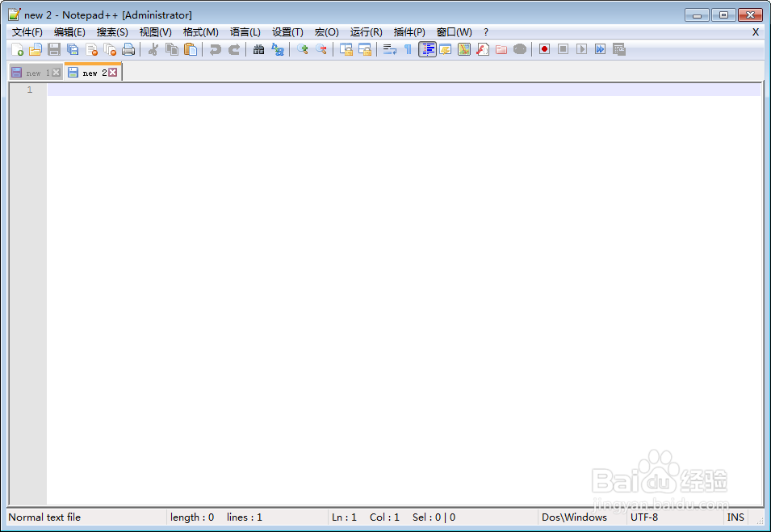Open the 格式(M) menu
Image resolution: width=771 pixels, height=532 pixels.
click(200, 32)
